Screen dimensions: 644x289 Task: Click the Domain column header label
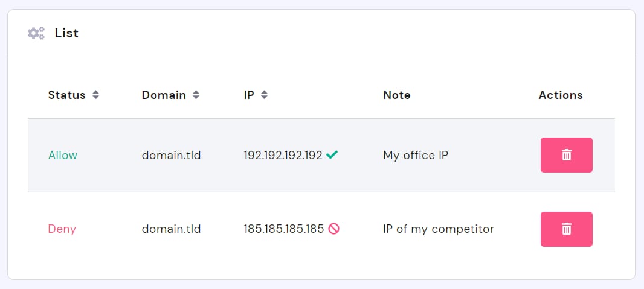tap(164, 95)
